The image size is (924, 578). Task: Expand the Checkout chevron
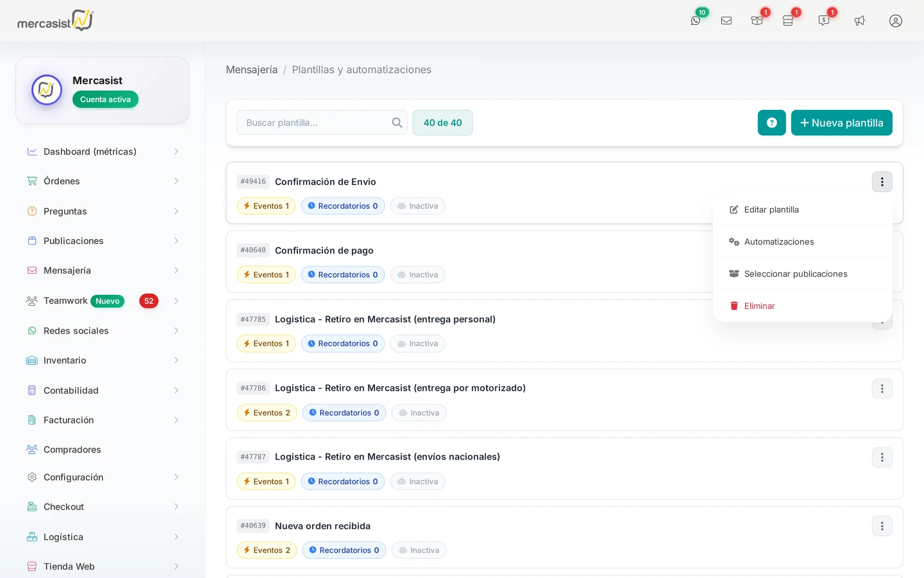pyautogui.click(x=176, y=507)
